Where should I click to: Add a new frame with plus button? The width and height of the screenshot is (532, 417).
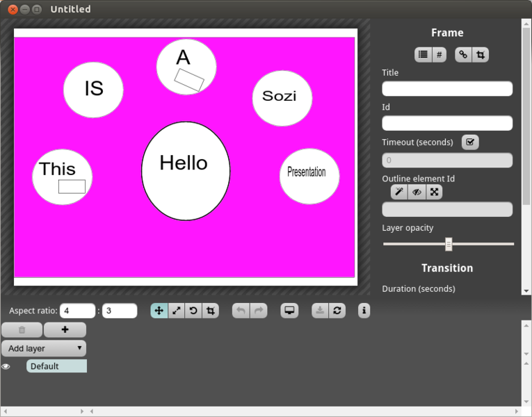click(65, 330)
